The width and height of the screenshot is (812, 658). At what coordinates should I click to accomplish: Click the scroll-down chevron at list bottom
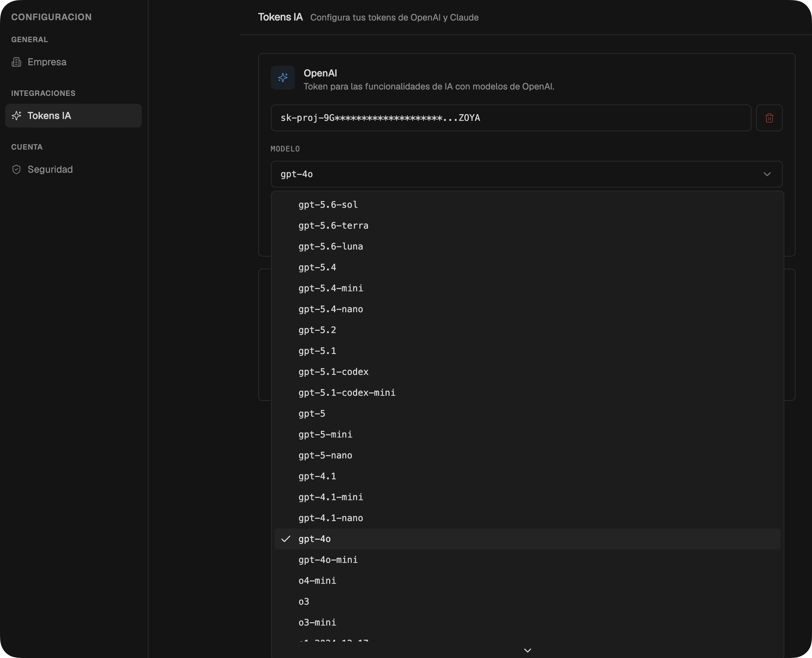pos(527,650)
